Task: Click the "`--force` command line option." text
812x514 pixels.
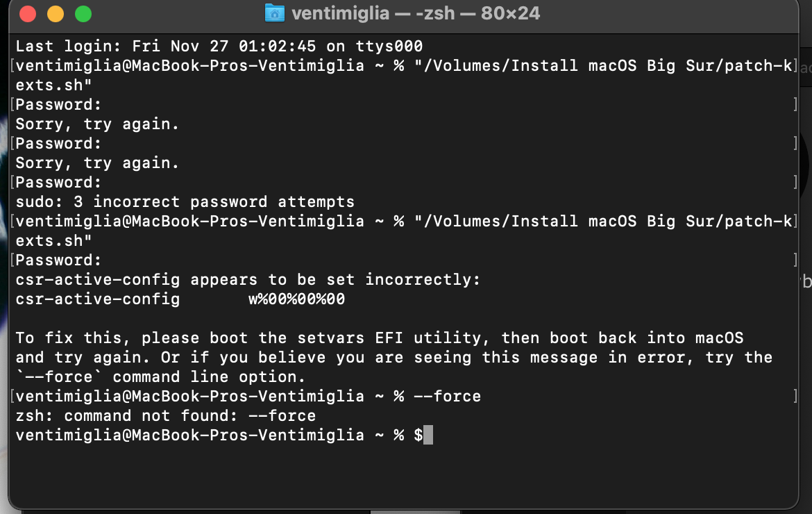Action: click(160, 377)
